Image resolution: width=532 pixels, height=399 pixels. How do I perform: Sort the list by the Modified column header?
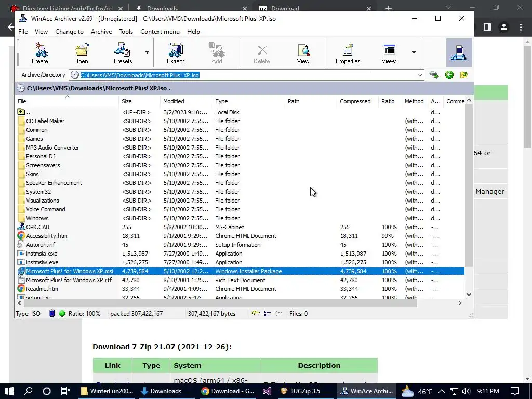tap(186, 101)
